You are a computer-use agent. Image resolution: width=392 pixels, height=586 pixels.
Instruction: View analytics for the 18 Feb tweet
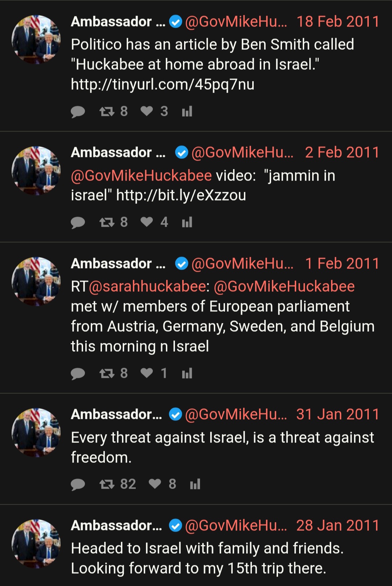click(x=187, y=111)
